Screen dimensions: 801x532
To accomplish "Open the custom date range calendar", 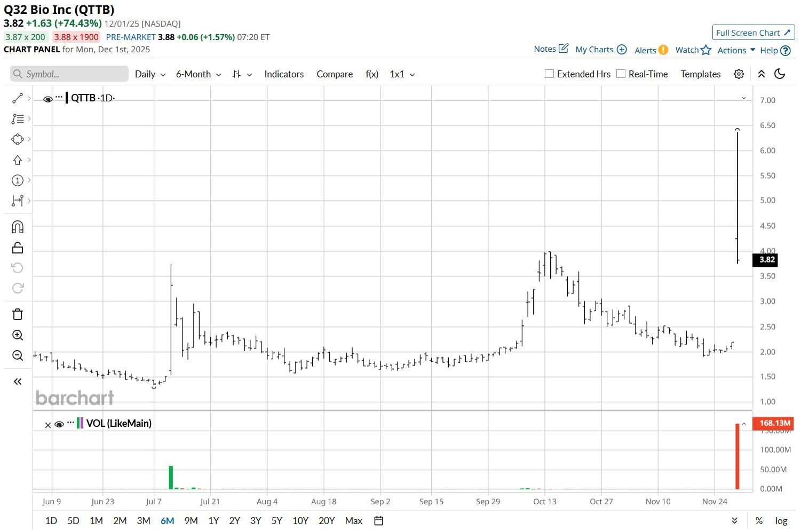I will coord(379,521).
